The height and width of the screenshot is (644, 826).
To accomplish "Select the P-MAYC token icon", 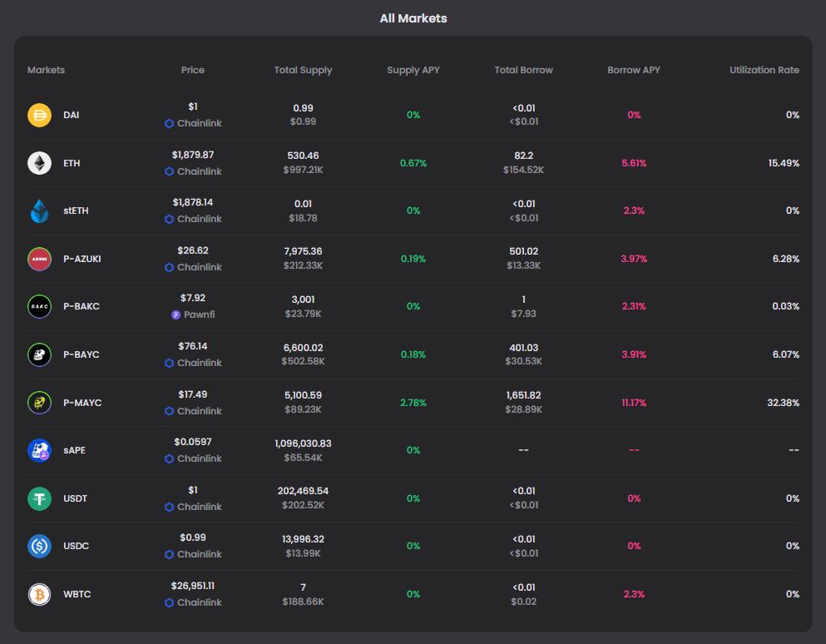I will coord(39,403).
